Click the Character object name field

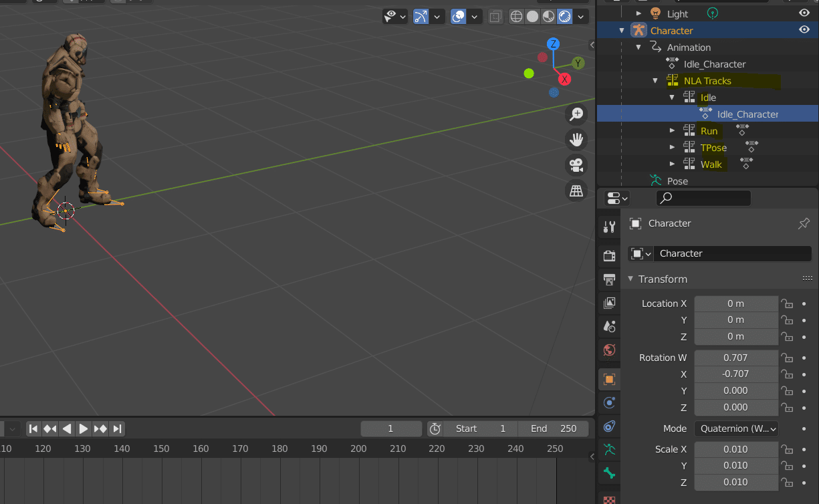point(733,253)
